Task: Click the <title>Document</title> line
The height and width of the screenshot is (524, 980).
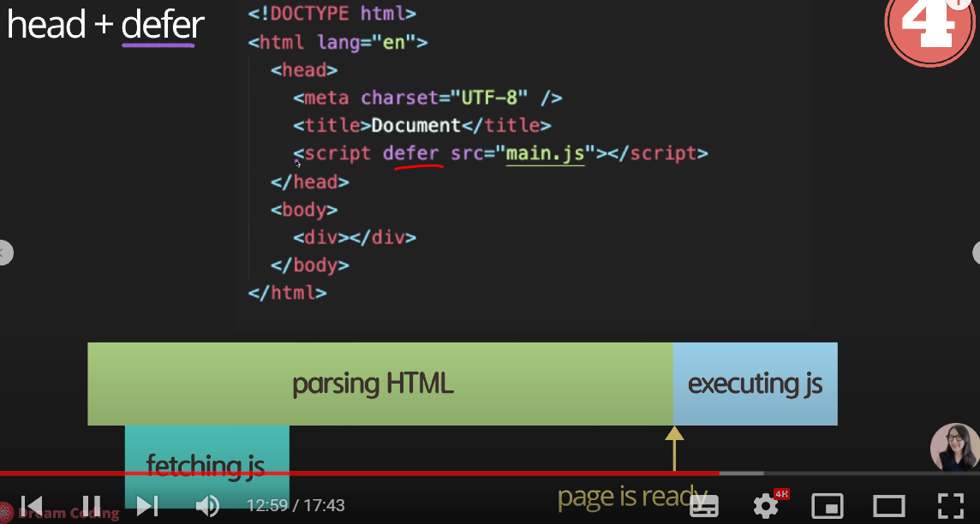Action: [x=421, y=126]
